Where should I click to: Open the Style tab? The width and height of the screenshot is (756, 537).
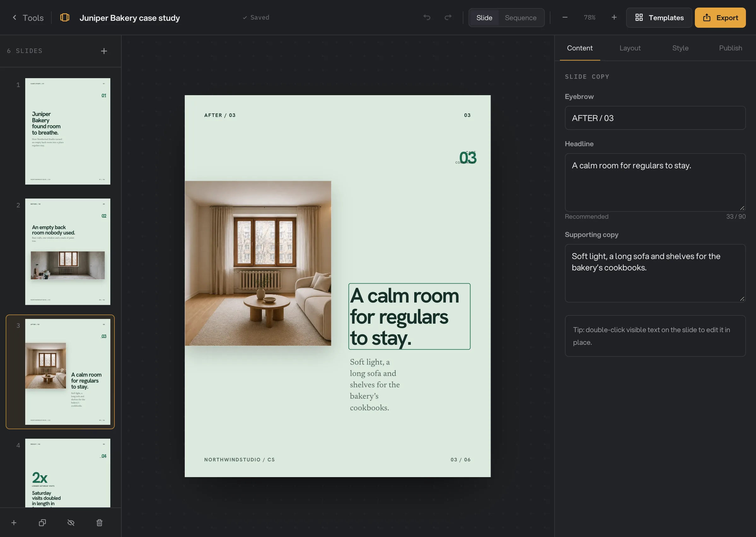[x=680, y=48]
